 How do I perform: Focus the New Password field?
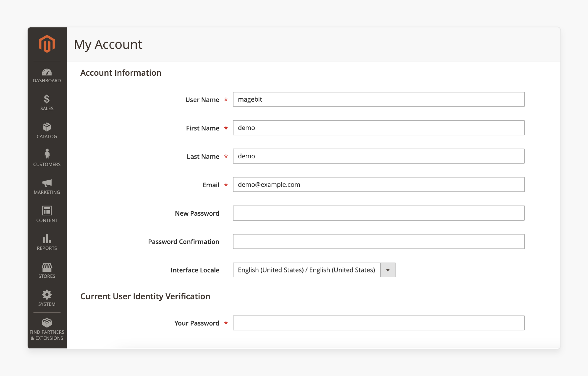click(379, 213)
